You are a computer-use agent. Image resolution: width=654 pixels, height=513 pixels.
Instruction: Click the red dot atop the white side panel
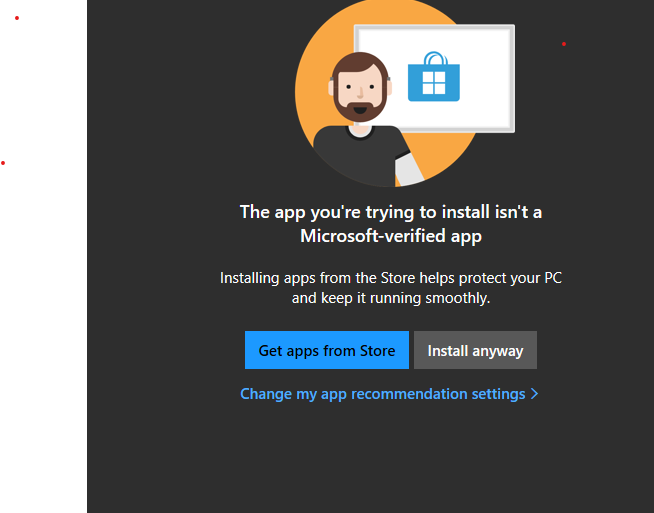click(x=17, y=18)
